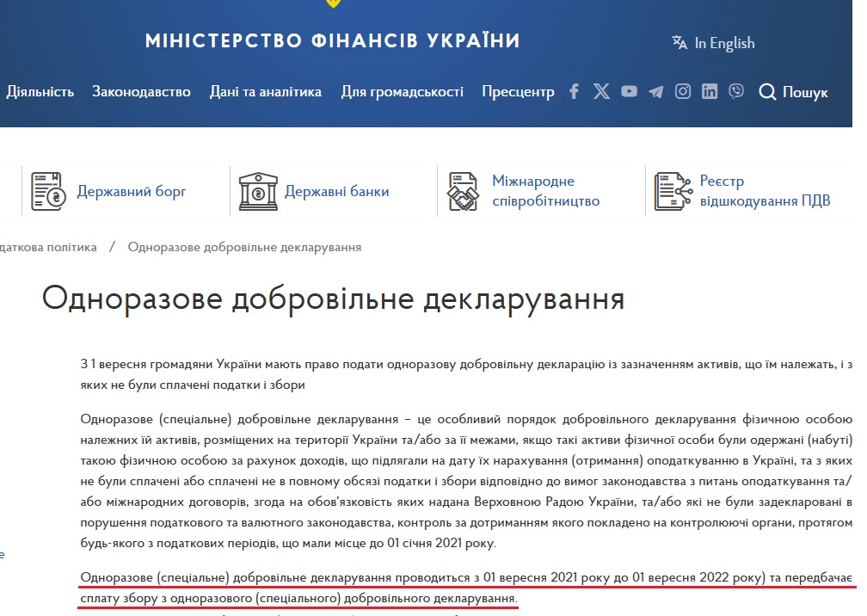Click the Пошук magnifier icon
Screen dimensions: 867x616
[x=766, y=91]
